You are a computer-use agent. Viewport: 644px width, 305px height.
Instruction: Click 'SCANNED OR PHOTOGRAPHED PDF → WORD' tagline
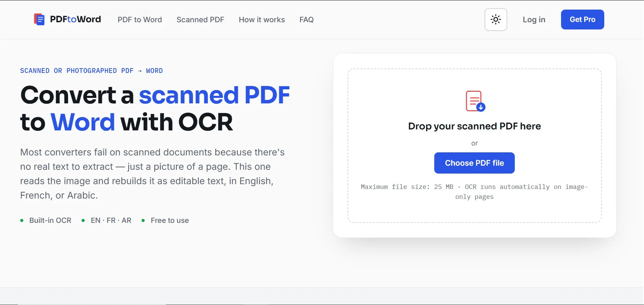92,71
